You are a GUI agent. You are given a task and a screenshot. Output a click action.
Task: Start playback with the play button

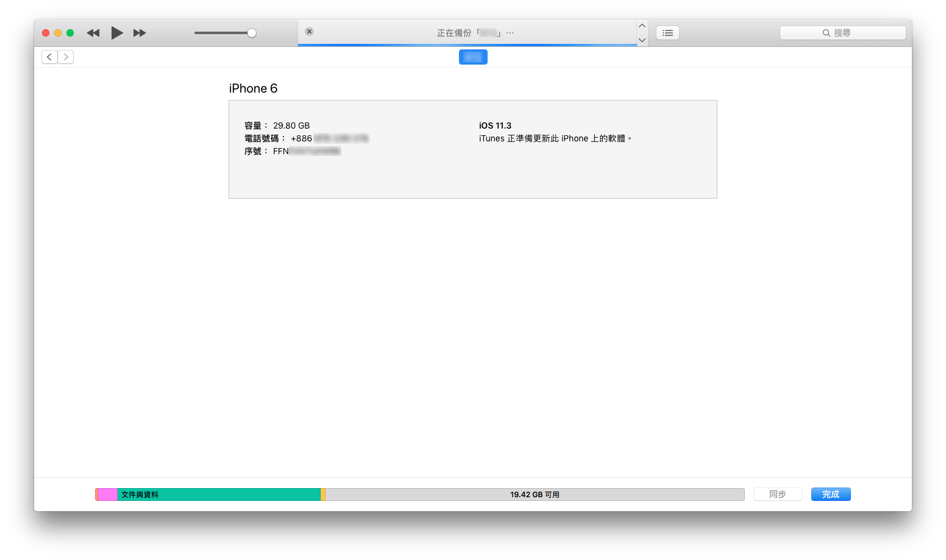click(x=117, y=33)
